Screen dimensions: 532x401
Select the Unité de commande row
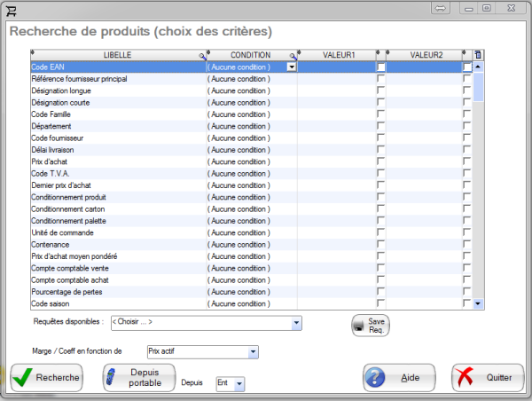click(x=115, y=232)
